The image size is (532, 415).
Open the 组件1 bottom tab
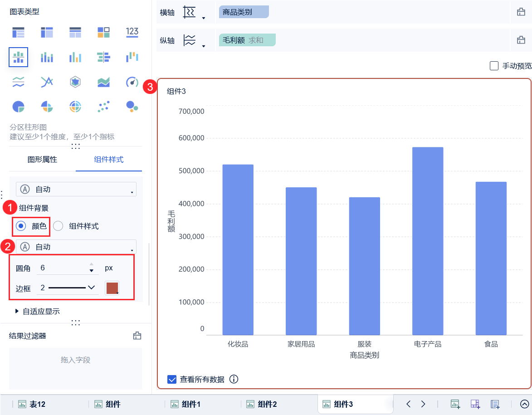[x=185, y=404]
